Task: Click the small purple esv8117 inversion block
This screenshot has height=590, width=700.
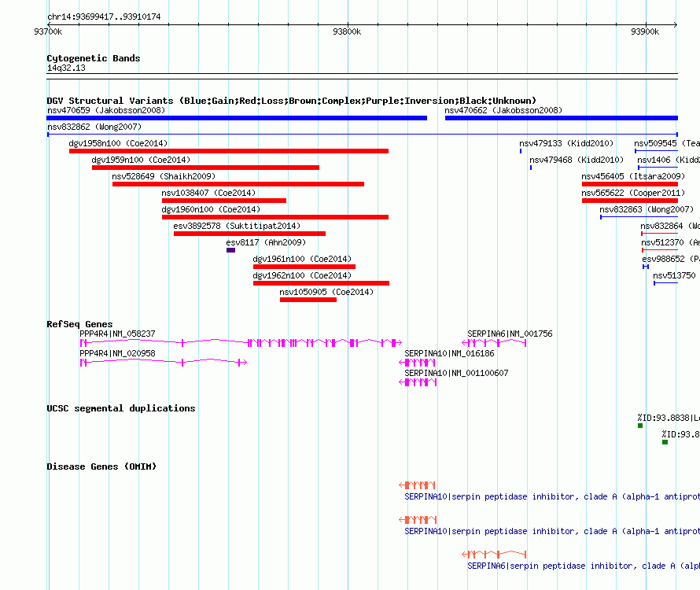Action: (230, 250)
